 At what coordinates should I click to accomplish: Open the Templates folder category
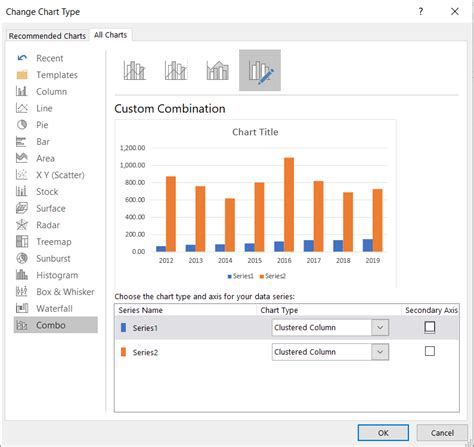point(56,75)
